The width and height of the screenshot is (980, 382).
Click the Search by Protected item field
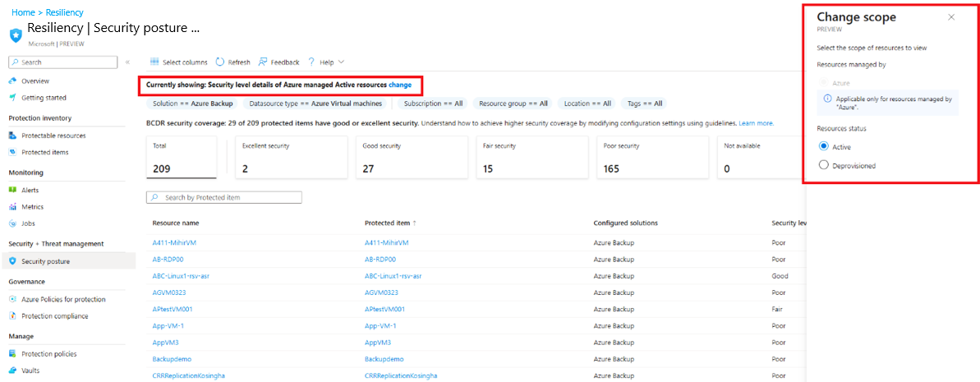(223, 197)
